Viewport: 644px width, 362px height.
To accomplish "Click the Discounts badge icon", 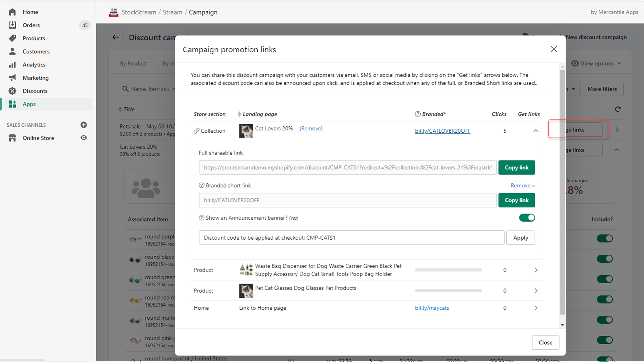I will (12, 91).
